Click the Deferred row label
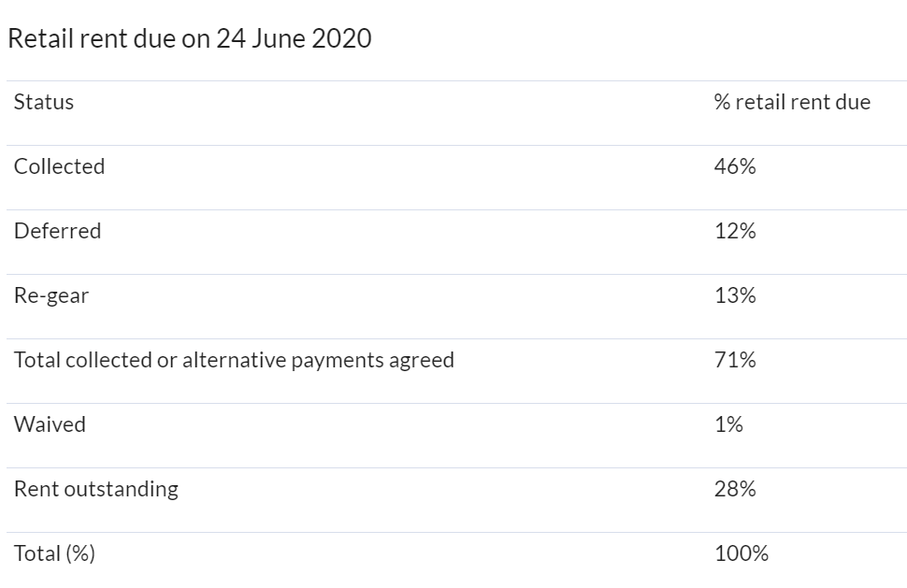This screenshot has width=907, height=588. pyautogui.click(x=57, y=231)
